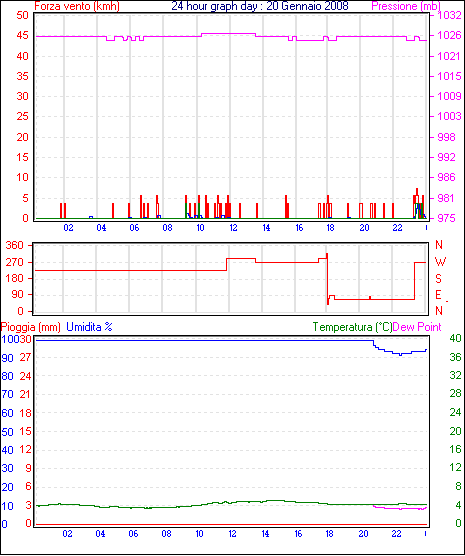Image resolution: width=465 pixels, height=556 pixels.
Task: Click the 1026 pressure axis value
Action: (x=449, y=35)
